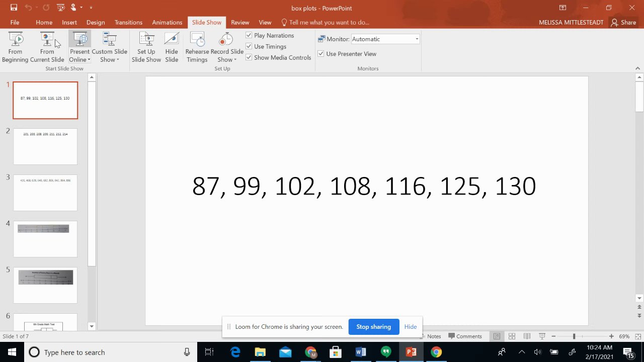Open File Explorer from the taskbar

(x=260, y=352)
